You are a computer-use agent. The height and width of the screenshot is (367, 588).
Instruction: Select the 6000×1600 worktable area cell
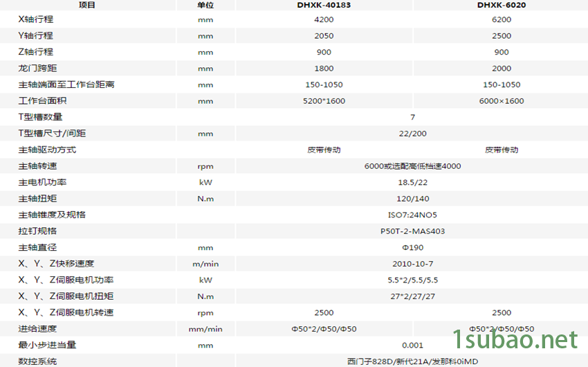[502, 101]
